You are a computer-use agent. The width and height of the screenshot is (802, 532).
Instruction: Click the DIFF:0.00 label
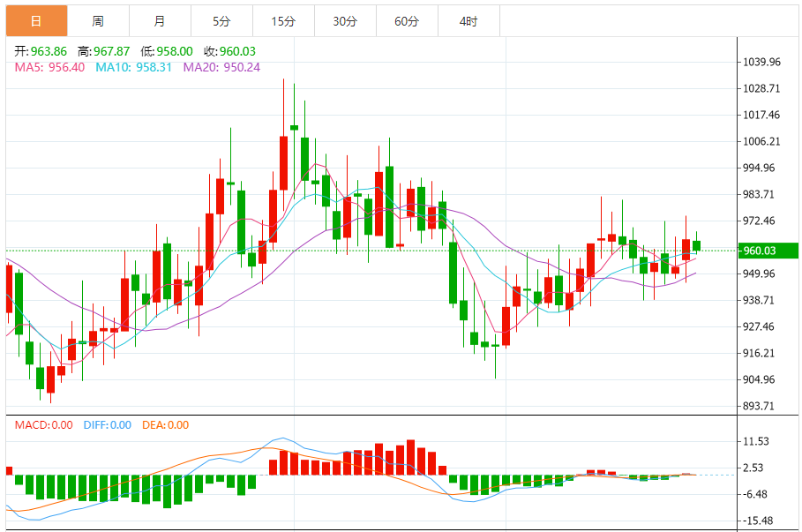click(108, 425)
